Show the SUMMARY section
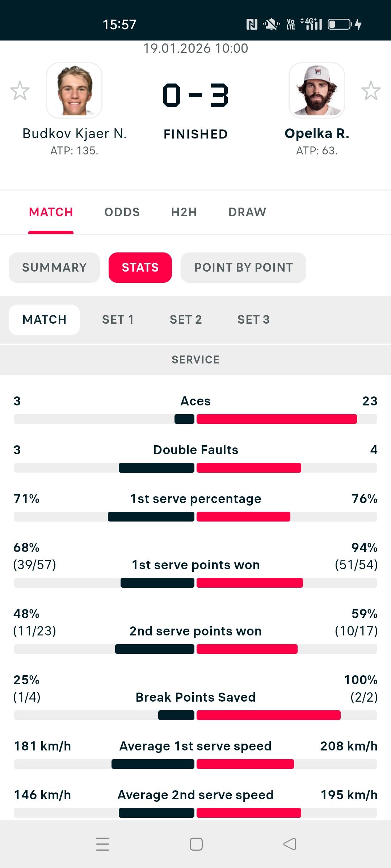The width and height of the screenshot is (391, 868). 54,268
